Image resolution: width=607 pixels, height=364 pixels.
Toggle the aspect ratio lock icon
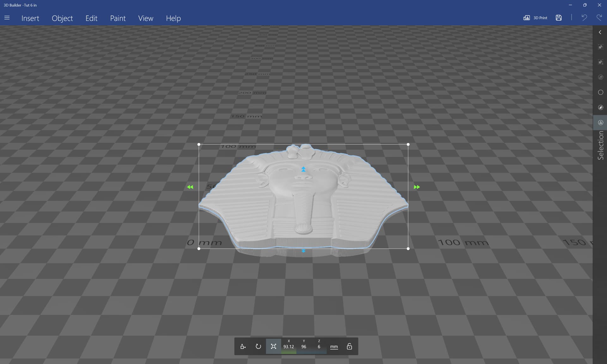(x=349, y=346)
